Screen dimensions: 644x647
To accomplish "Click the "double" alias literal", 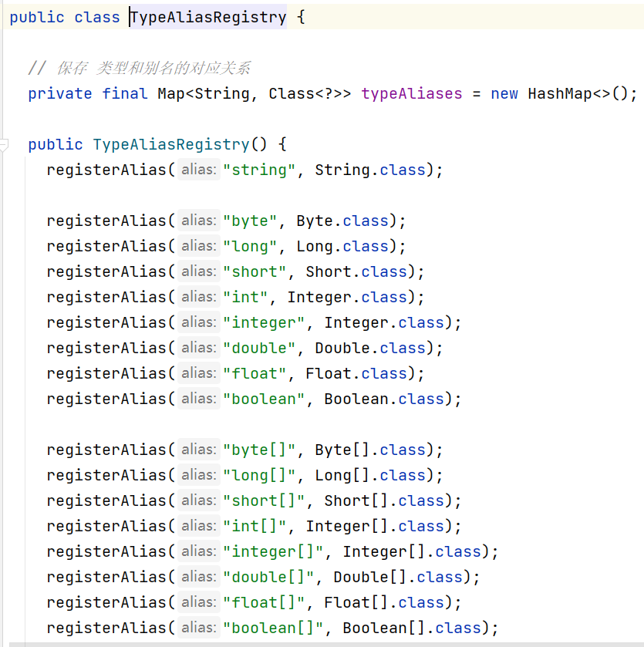I will point(259,349).
